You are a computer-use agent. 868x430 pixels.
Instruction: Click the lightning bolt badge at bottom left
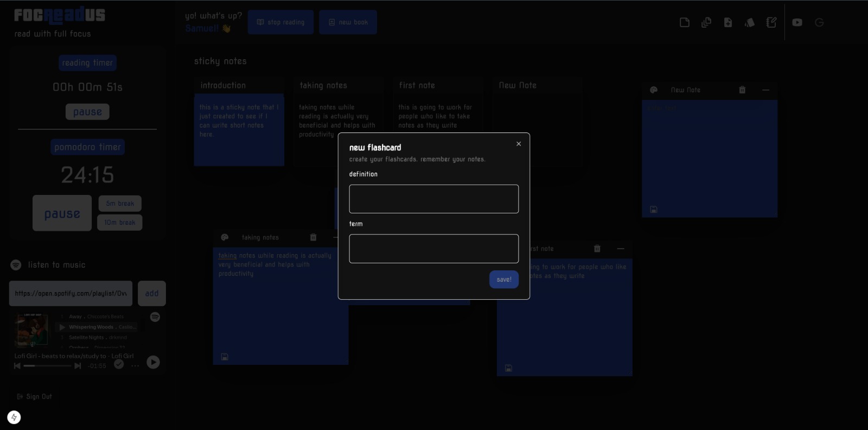[14, 417]
